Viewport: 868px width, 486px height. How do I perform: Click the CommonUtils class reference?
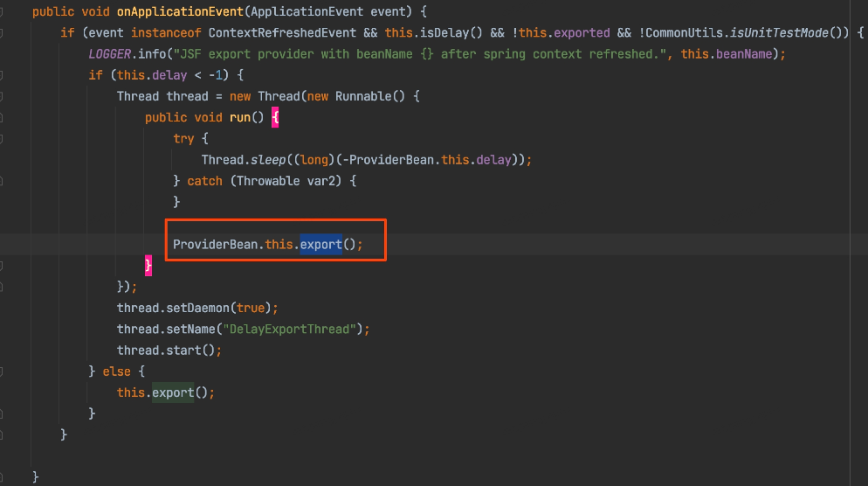685,32
